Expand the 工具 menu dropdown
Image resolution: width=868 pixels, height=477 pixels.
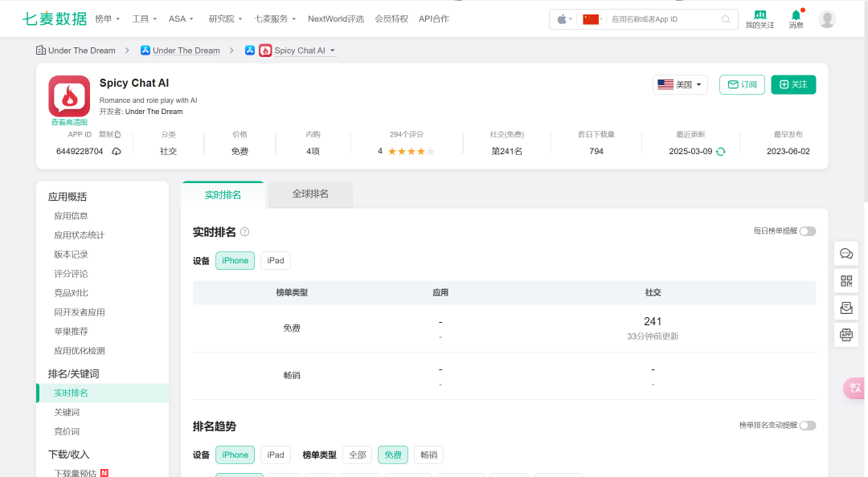[x=145, y=18]
